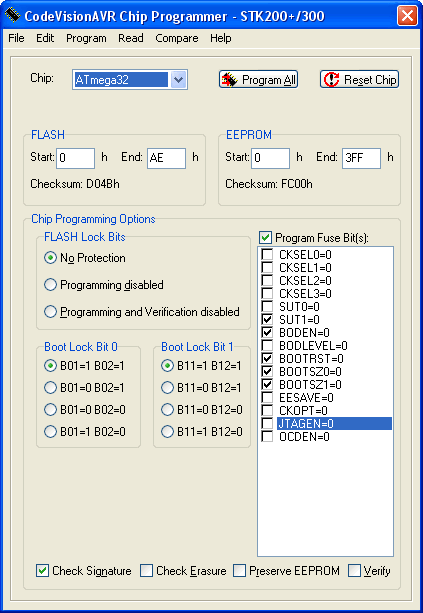The height and width of the screenshot is (613, 423).
Task: Click the FLASH End address field
Action: point(167,158)
